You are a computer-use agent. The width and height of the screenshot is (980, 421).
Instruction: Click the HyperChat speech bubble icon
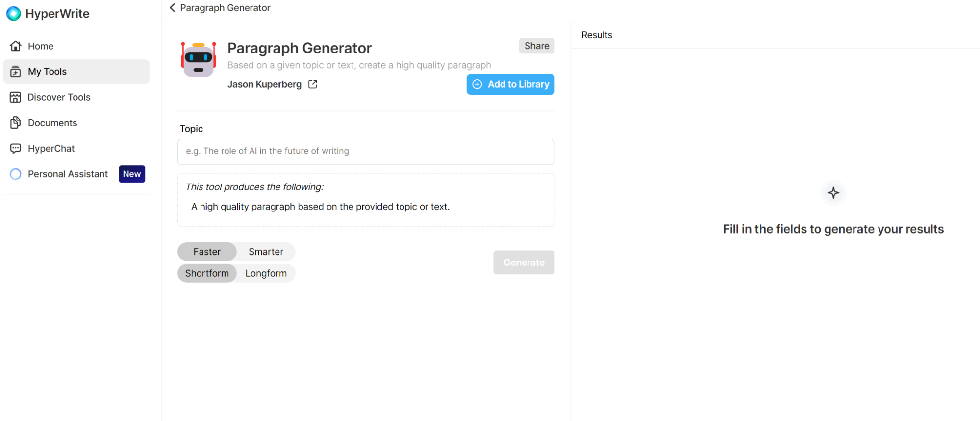coord(16,148)
